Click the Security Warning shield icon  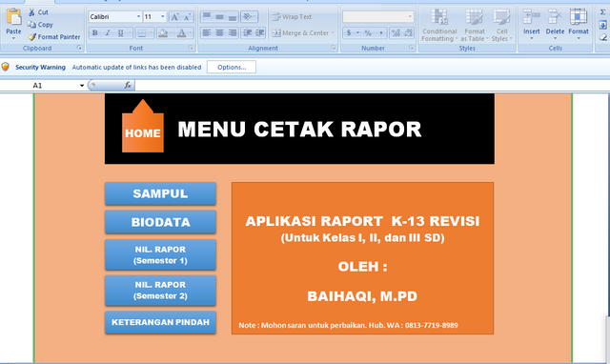point(6,67)
